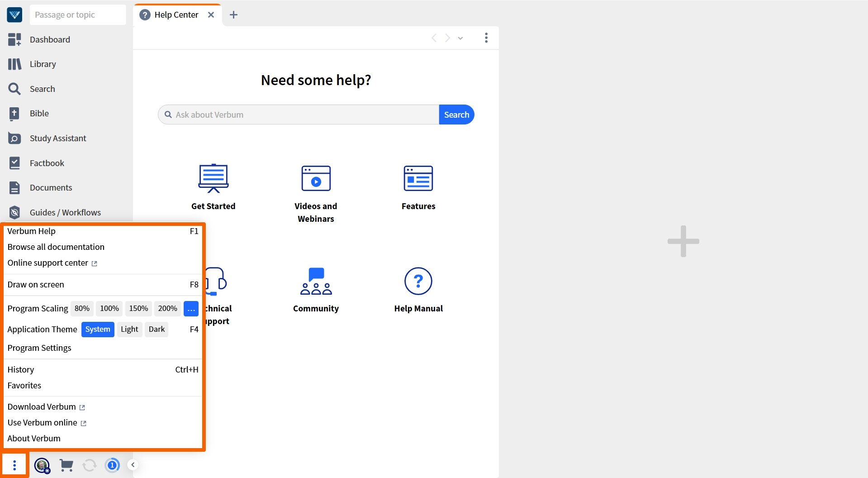Go forward in Help Center panel
The height and width of the screenshot is (478, 868).
pyautogui.click(x=447, y=38)
